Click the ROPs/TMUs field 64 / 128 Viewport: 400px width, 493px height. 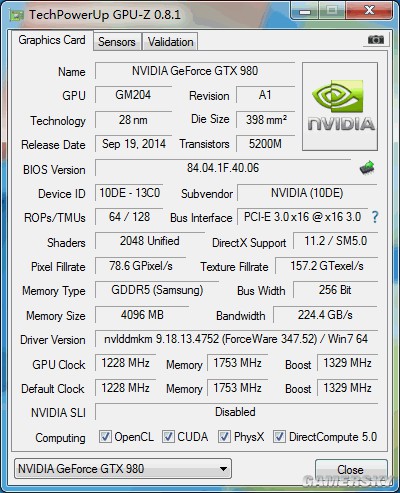pos(129,217)
